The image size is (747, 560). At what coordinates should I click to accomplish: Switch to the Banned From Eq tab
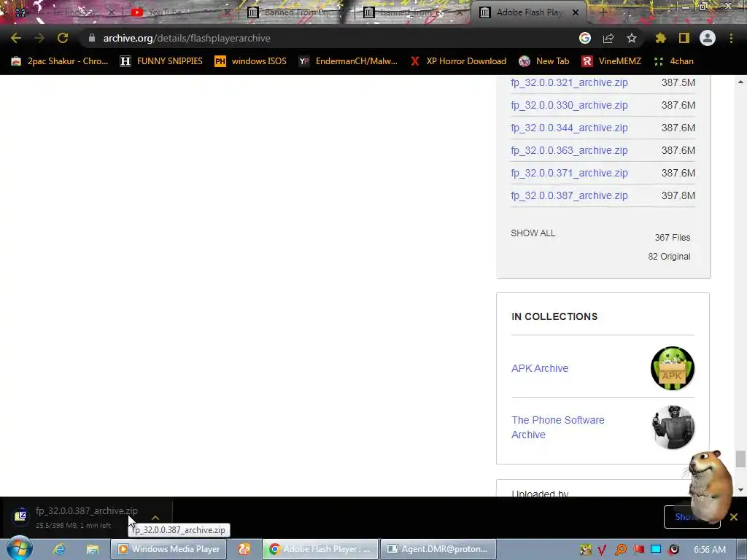293,12
